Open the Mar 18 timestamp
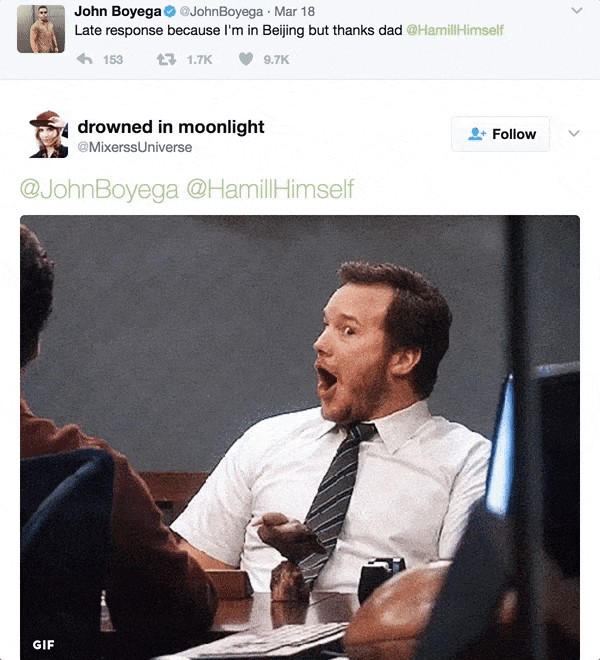The height and width of the screenshot is (660, 600). point(294,11)
